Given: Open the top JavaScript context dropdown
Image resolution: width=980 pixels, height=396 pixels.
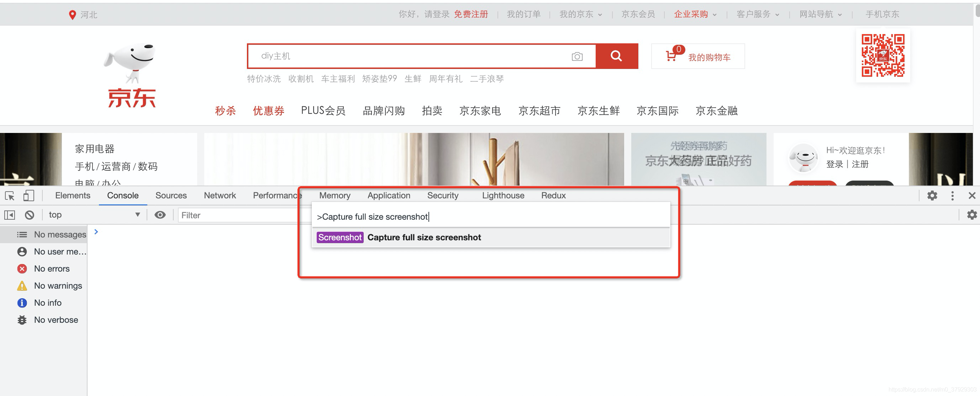Looking at the screenshot, I should click(94, 215).
